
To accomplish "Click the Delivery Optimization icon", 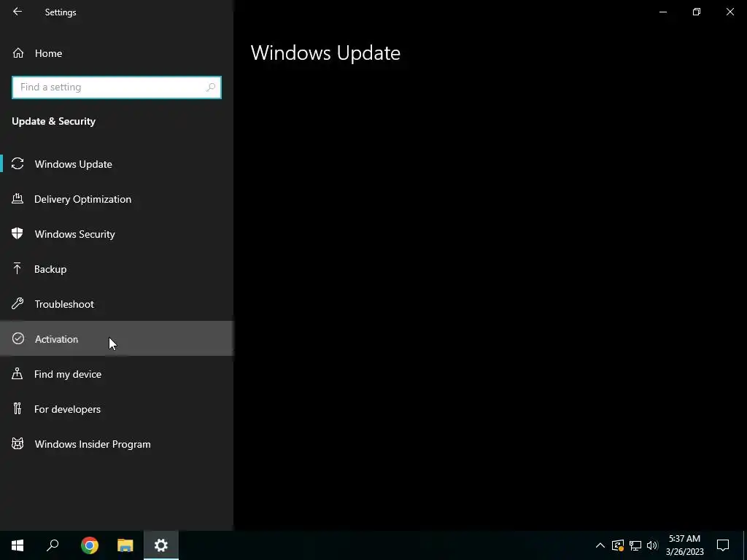I will [18, 199].
